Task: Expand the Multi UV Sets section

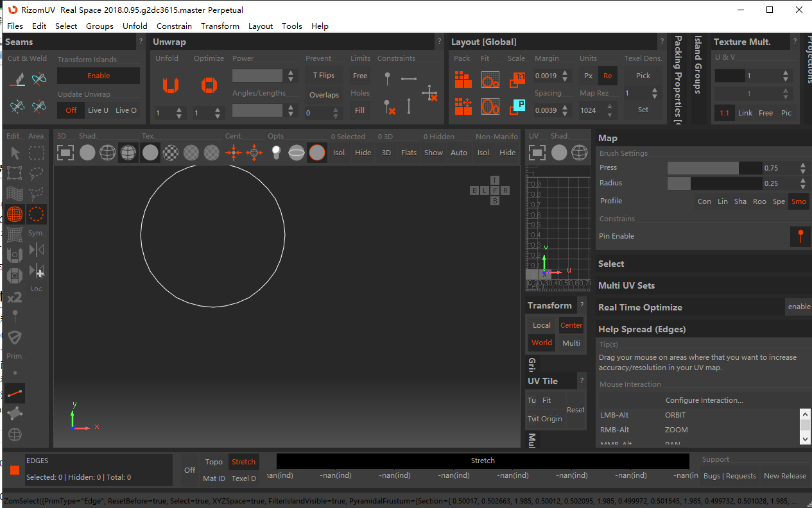Action: tap(626, 285)
